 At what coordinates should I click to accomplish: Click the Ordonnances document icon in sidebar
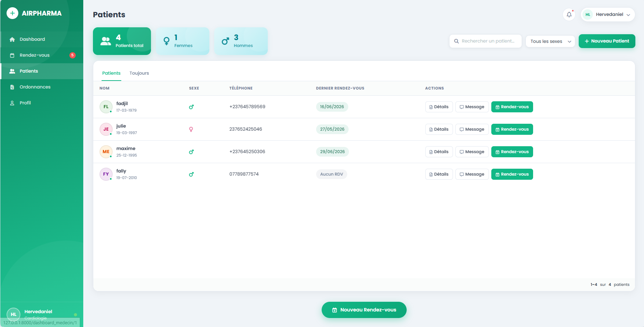point(12,87)
